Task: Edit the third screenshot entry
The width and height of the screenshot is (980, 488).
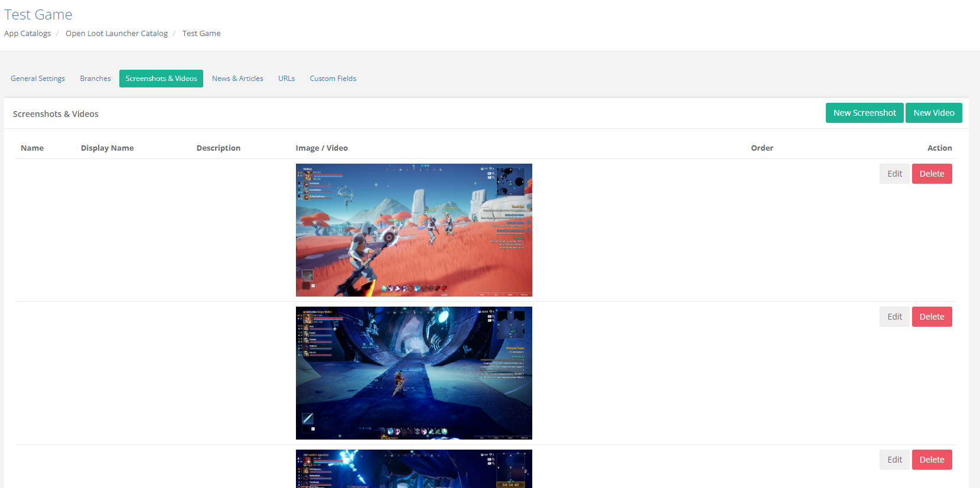Action: [894, 460]
